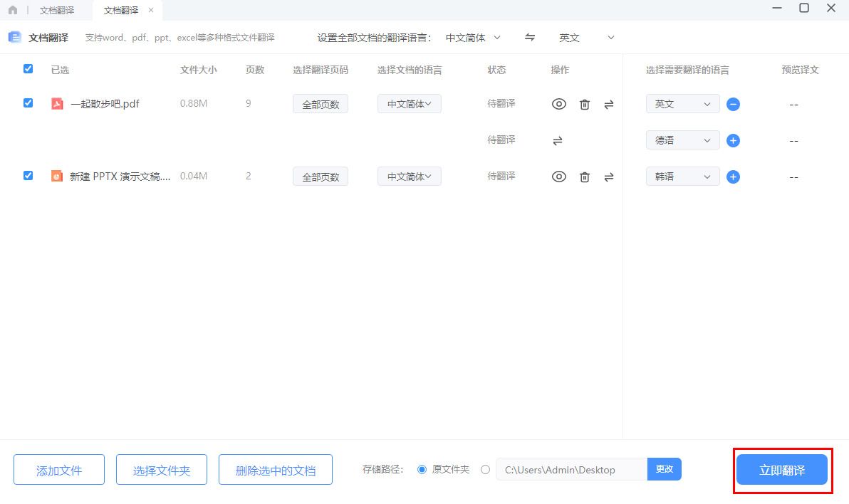Open global source language 中文简体 dropdown
849x504 pixels.
coord(473,38)
